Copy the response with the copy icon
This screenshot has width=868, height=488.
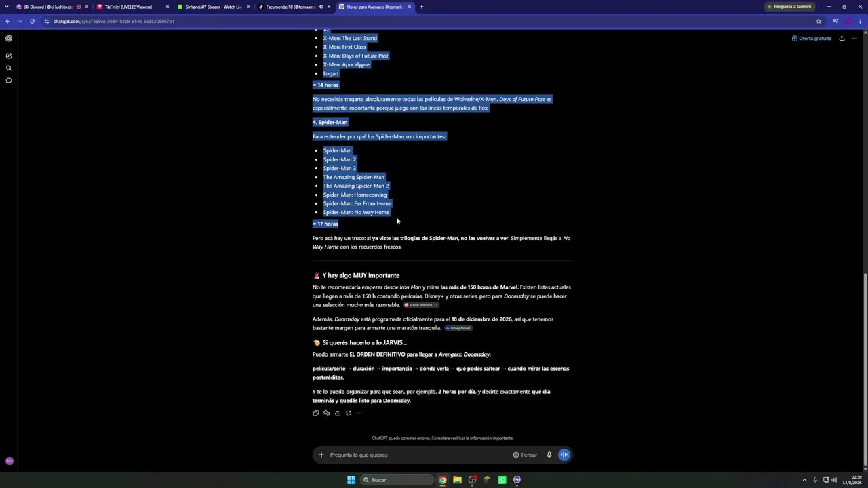point(315,413)
